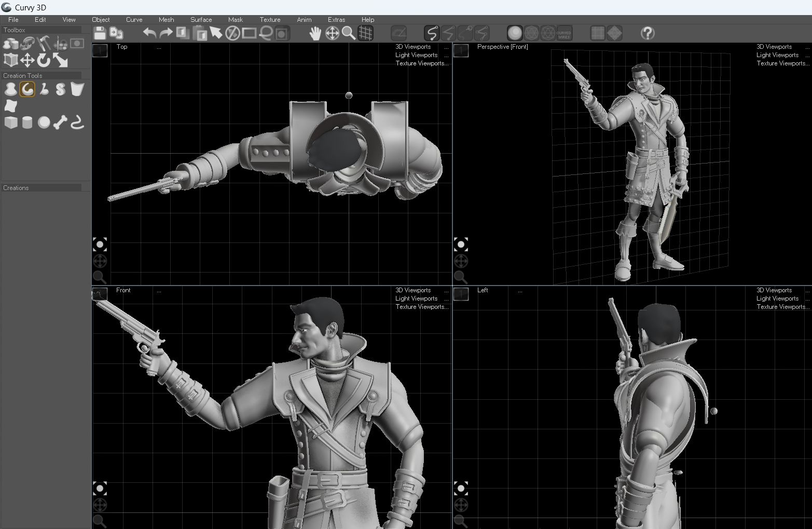Switch to first wireframe sphere display mode
Screen dimensions: 812x529
tap(531, 33)
